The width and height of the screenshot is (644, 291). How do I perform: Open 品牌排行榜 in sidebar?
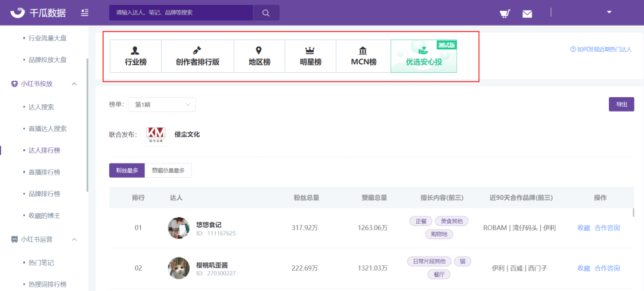point(44,194)
